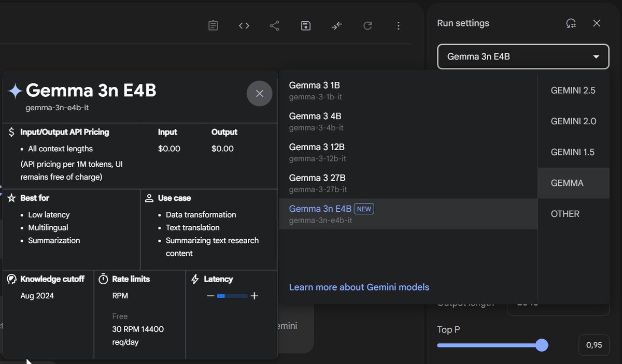The height and width of the screenshot is (364, 622).
Task: Click the Output price $0.00
Action: pyautogui.click(x=222, y=149)
